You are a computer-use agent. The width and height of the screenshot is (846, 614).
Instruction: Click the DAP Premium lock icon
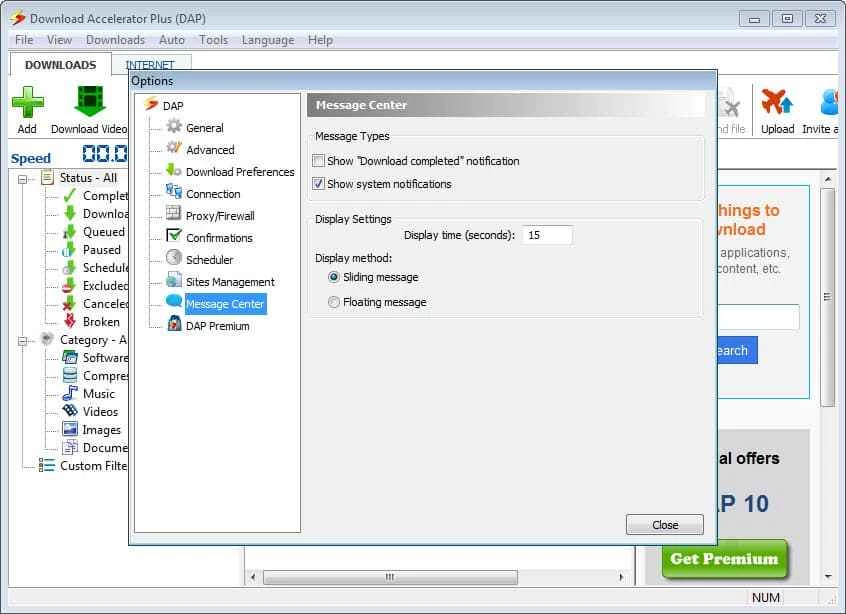(174, 325)
